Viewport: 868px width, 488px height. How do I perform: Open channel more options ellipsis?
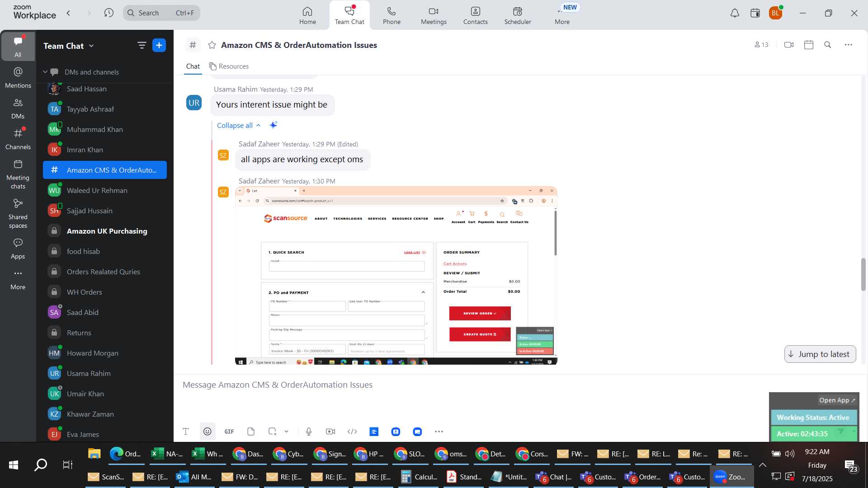(849, 45)
